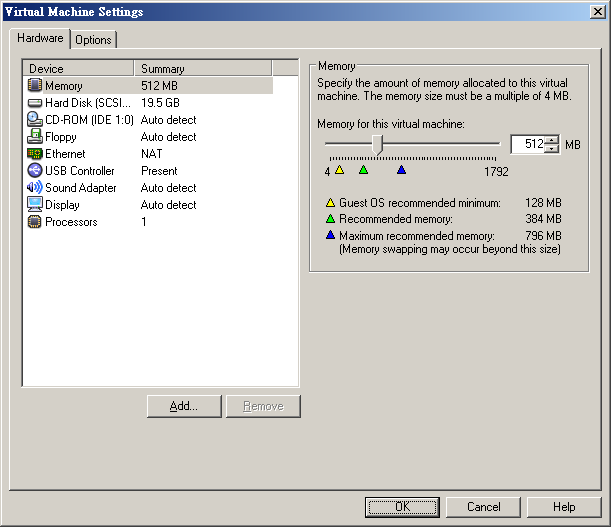Image resolution: width=611 pixels, height=527 pixels.
Task: Click the 796 MB maximum recommended value
Action: coord(543,235)
